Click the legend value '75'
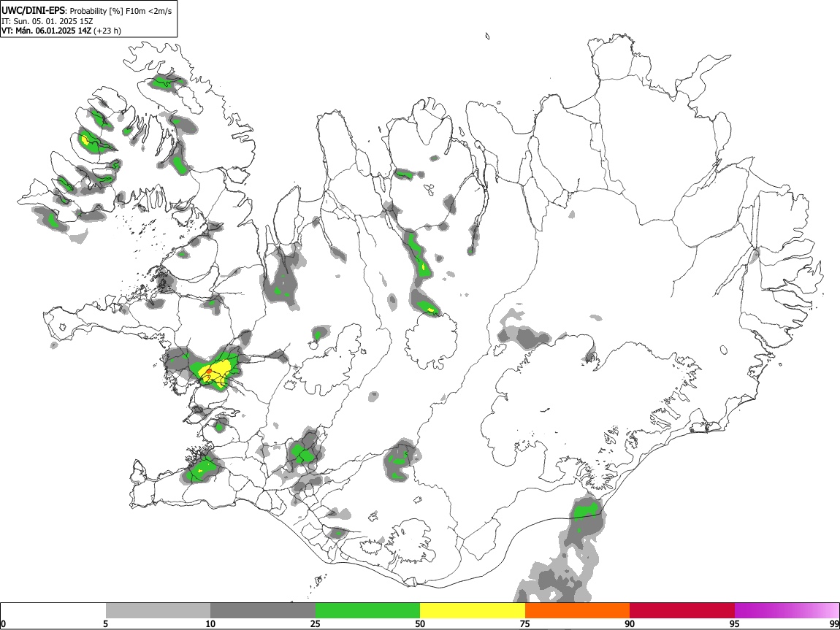 (525, 623)
